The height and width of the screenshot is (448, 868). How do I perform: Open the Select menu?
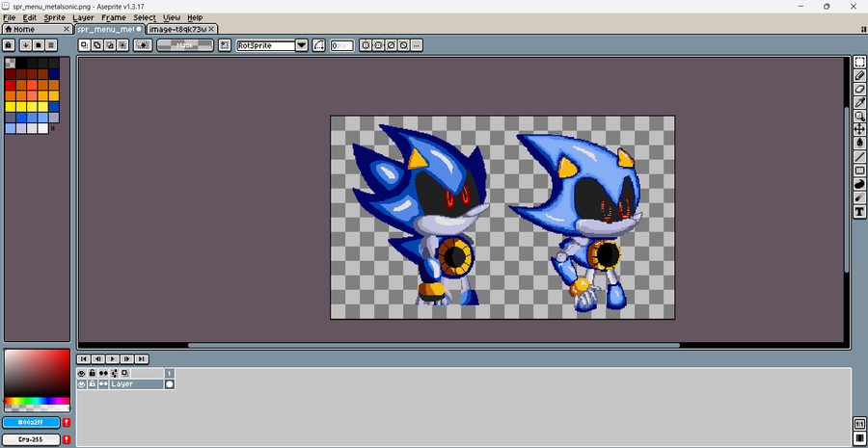point(145,17)
